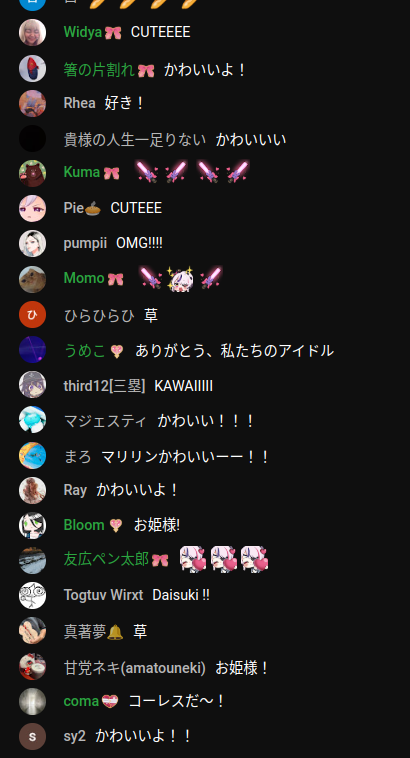Open pumpii's username
Screen dimensions: 410x758
85,244
